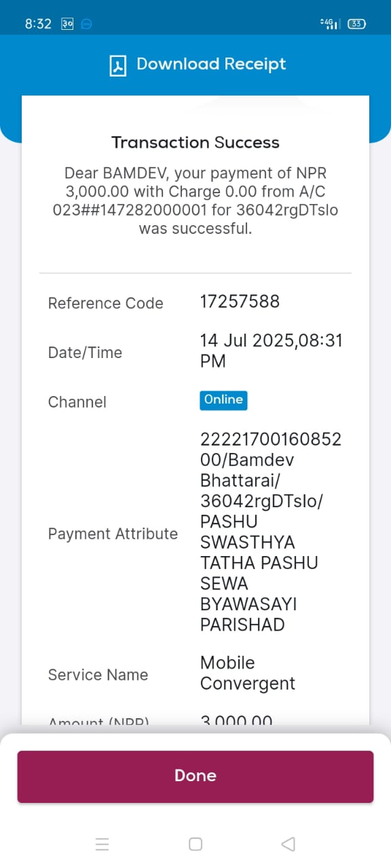Tap the Android home square icon
The height and width of the screenshot is (868, 391).
(195, 844)
